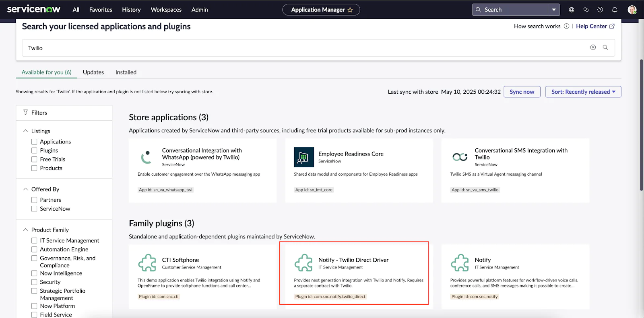Open the Help Center link
Screen dimensions: 644x318
point(591,26)
